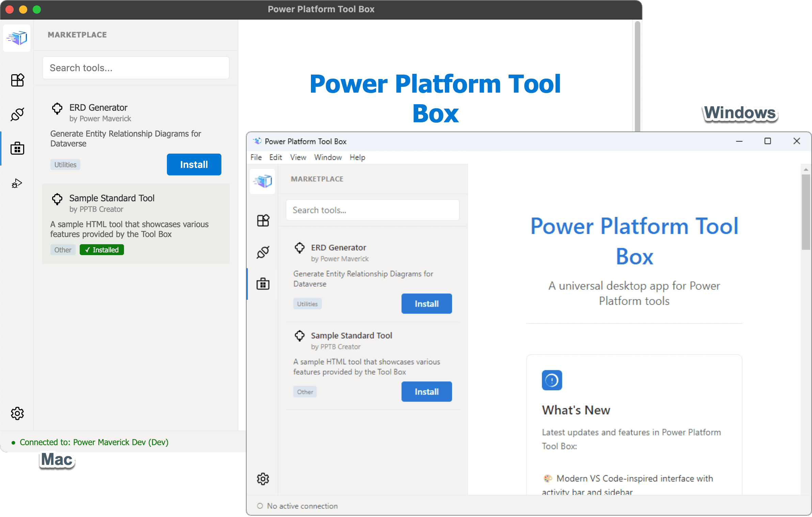Screen dimensions: 812x517
Task: Click Search tools field in Mac marketplace
Action: point(136,68)
